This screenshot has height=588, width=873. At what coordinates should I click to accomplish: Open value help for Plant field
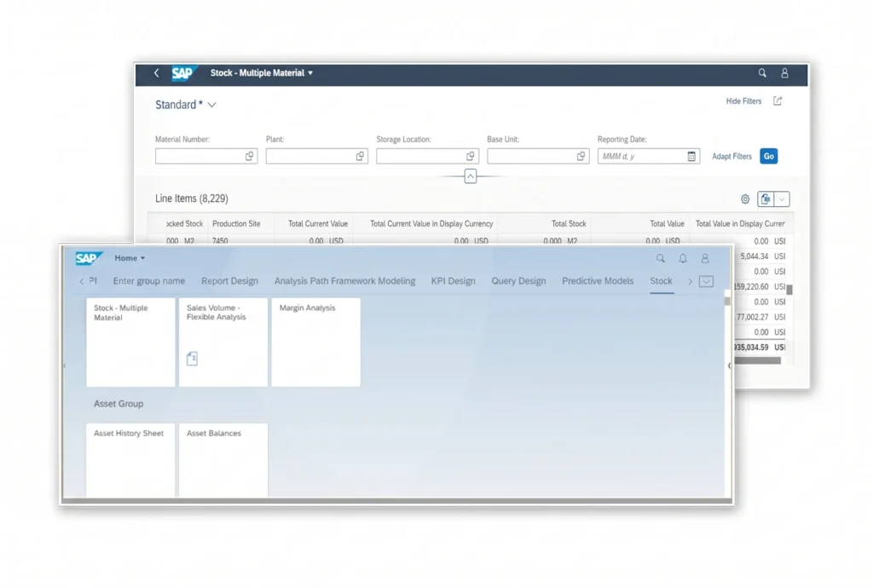click(x=360, y=156)
